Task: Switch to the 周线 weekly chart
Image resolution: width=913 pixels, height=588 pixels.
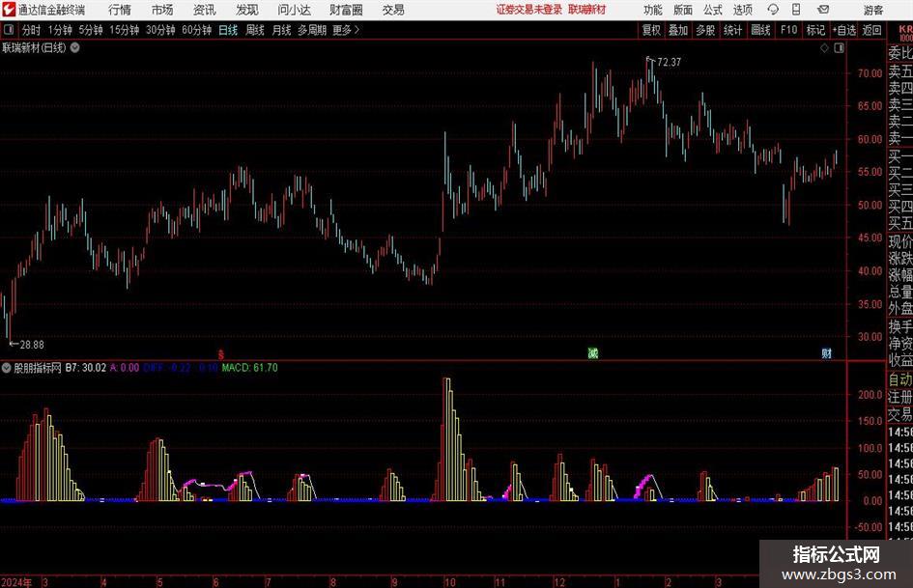Action: point(255,30)
